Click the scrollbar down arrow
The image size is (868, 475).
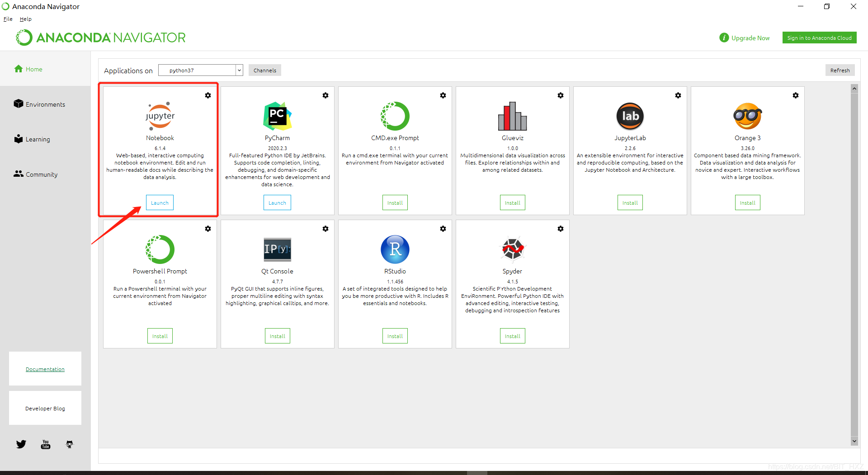coord(854,441)
